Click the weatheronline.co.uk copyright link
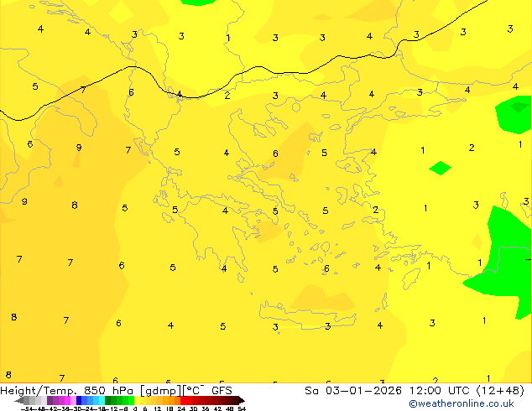The width and height of the screenshot is (532, 411). [x=462, y=403]
